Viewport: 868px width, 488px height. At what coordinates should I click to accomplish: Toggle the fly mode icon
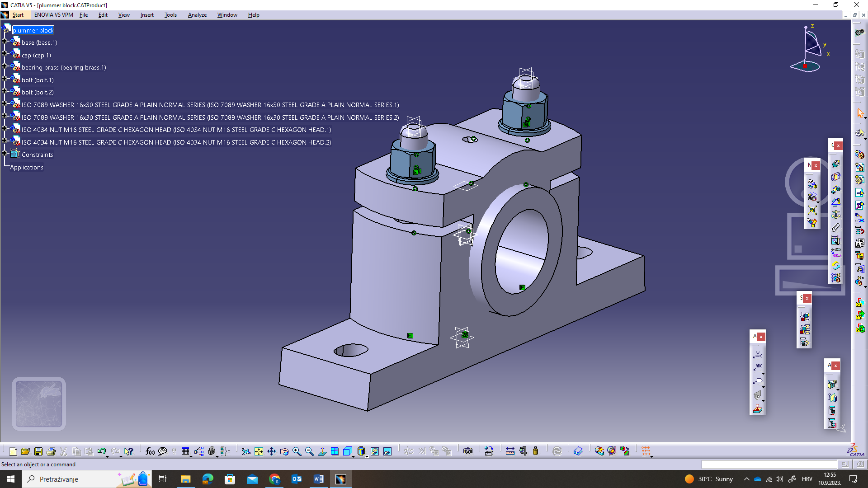tap(246, 451)
